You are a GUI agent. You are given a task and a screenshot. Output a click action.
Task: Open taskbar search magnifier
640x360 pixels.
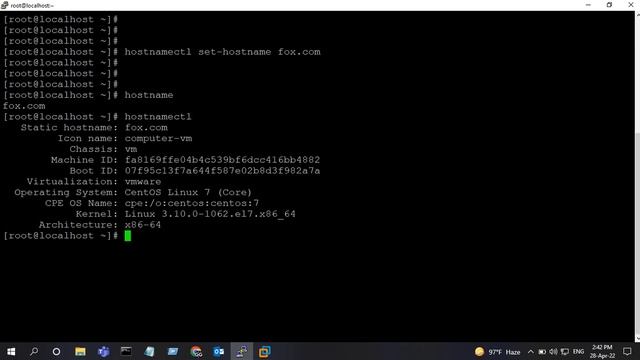34,351
